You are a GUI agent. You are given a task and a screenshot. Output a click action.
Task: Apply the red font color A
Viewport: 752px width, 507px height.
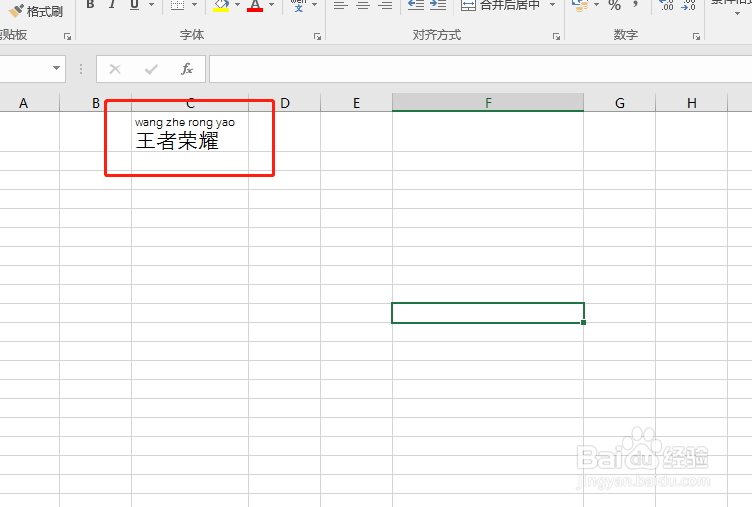[255, 5]
